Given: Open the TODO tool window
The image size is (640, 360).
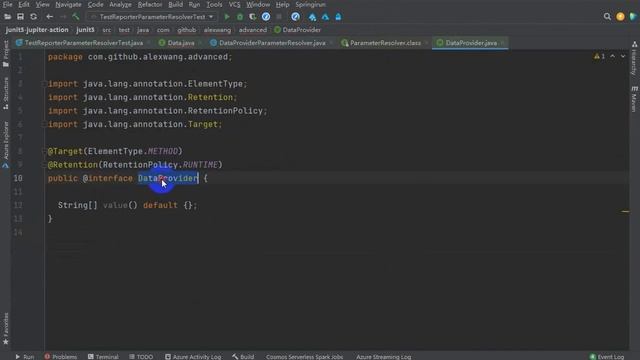Looking at the screenshot, I should [141, 356].
